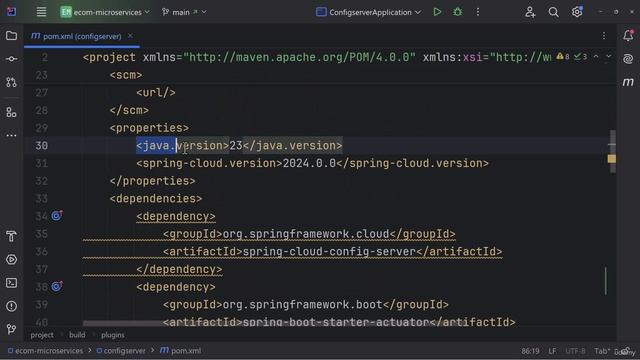Click the vertical editor scrollbar thumb

tap(613, 151)
